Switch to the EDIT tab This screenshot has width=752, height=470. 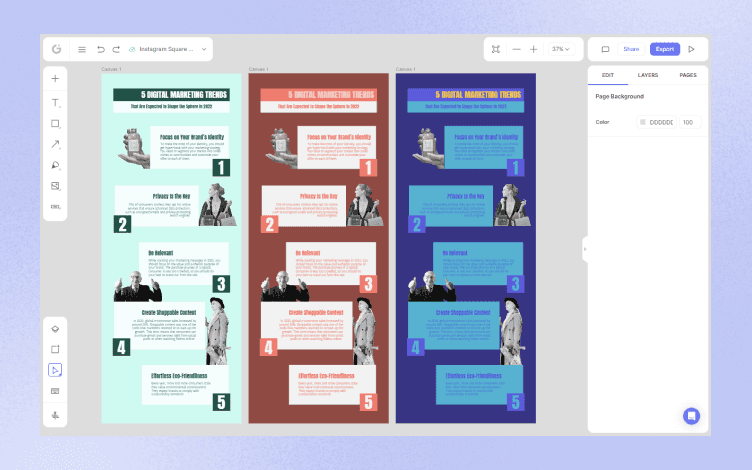(x=608, y=75)
